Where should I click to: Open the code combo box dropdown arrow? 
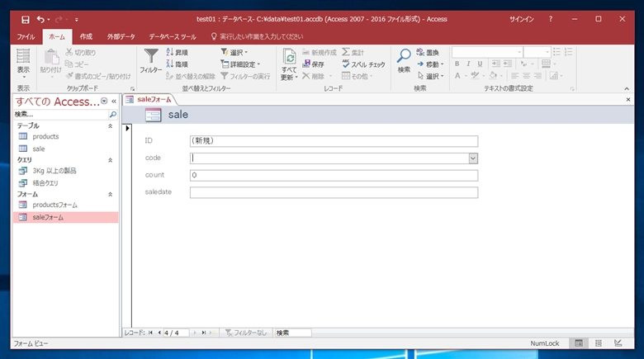point(473,158)
